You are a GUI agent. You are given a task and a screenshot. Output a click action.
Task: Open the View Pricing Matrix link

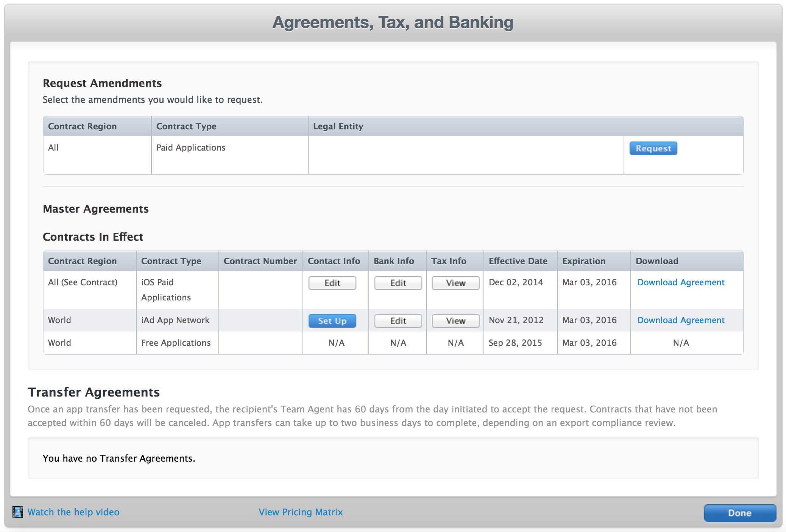[301, 512]
